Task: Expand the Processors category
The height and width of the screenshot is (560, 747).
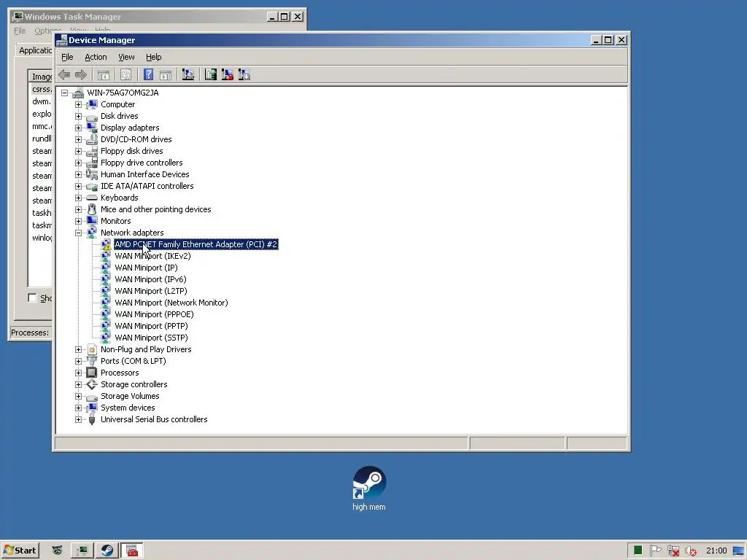Action: pyautogui.click(x=79, y=373)
